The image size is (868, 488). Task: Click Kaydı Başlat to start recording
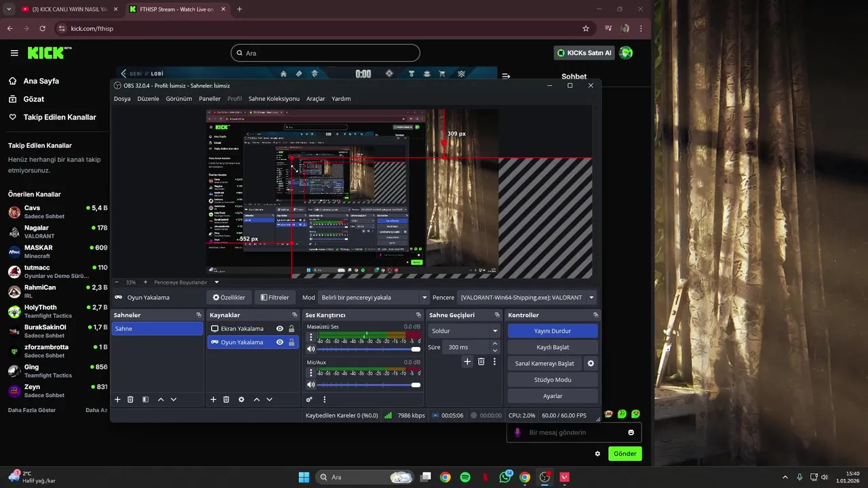(553, 347)
